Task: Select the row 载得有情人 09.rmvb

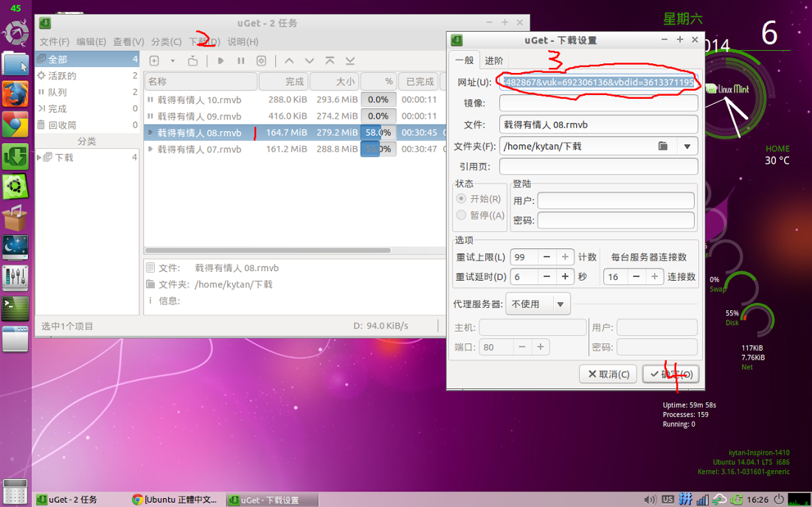Action: pos(295,116)
